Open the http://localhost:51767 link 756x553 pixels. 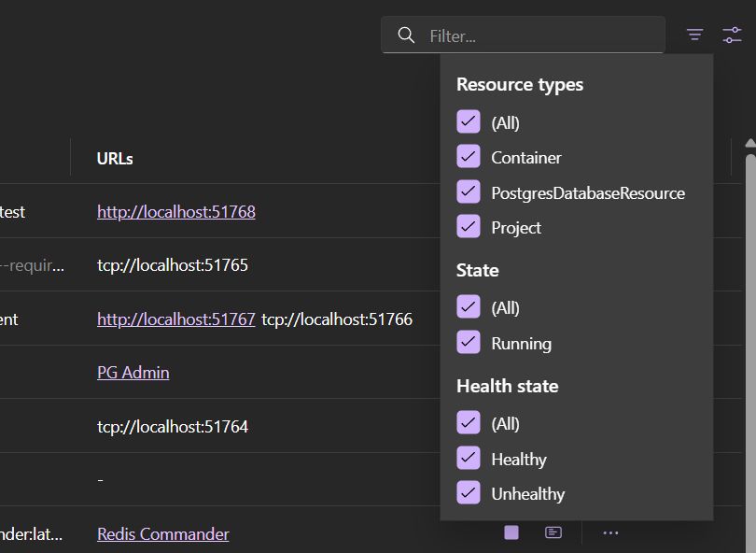pos(176,319)
